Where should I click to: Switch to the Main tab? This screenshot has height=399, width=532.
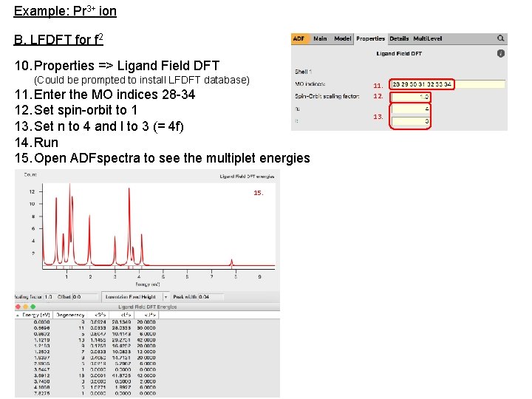tap(320, 38)
